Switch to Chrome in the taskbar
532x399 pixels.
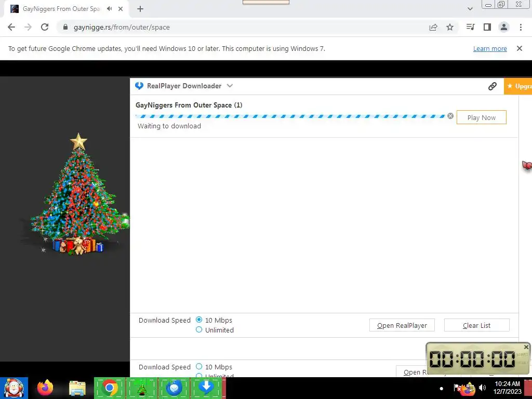[110, 388]
